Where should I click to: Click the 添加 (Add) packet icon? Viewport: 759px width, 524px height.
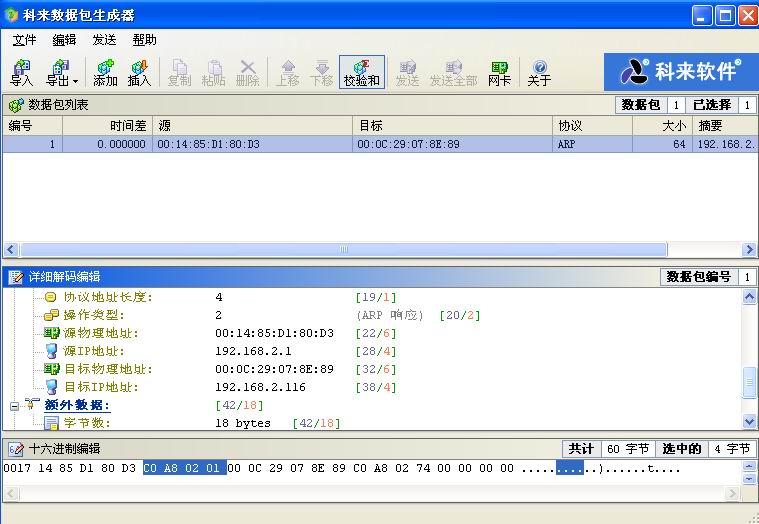coord(105,73)
